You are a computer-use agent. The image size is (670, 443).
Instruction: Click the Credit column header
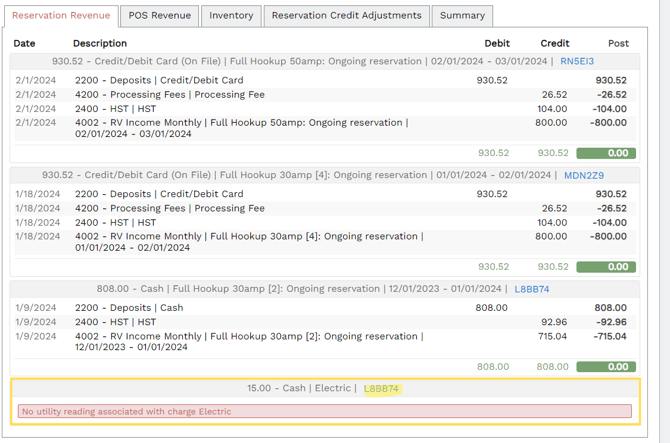[x=554, y=44]
